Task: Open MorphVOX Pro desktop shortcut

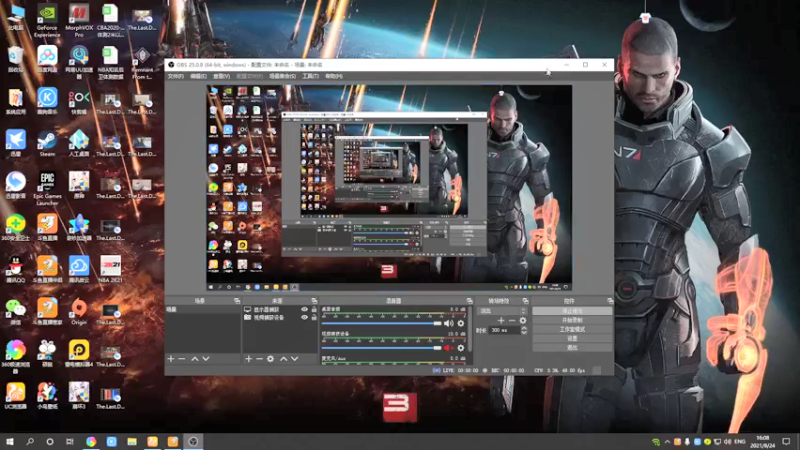Action: click(79, 21)
